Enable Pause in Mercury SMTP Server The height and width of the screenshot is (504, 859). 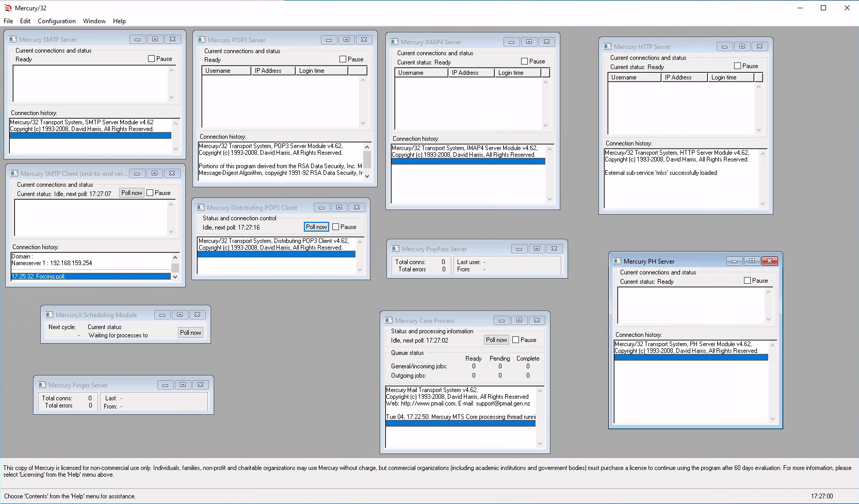151,59
